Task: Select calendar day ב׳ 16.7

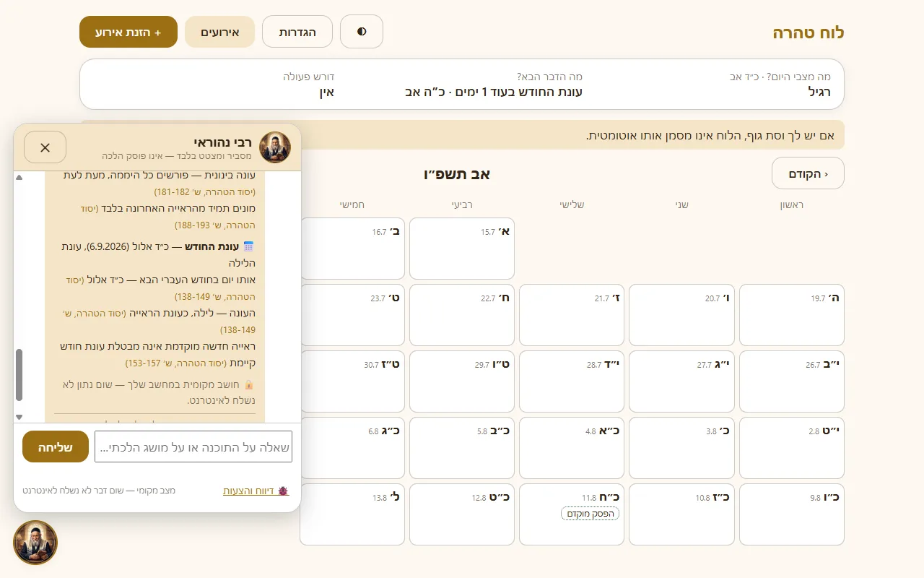Action: tap(352, 249)
